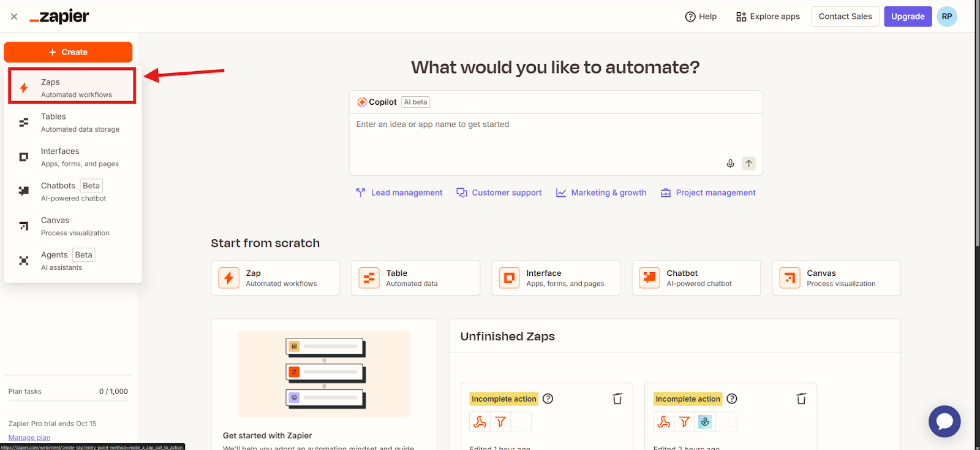Choose the Project management suggestion
This screenshot has height=450, width=980.
(708, 193)
